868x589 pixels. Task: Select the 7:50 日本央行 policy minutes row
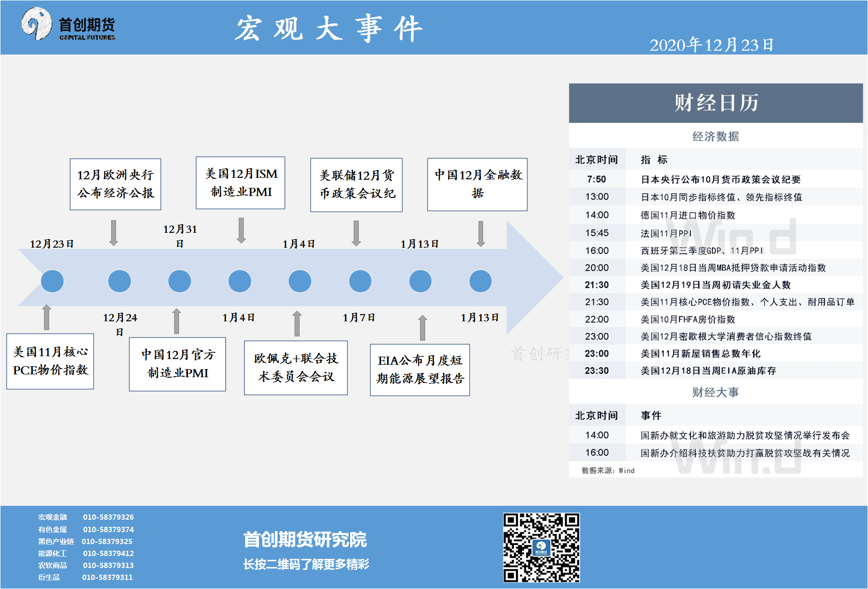tap(715, 179)
